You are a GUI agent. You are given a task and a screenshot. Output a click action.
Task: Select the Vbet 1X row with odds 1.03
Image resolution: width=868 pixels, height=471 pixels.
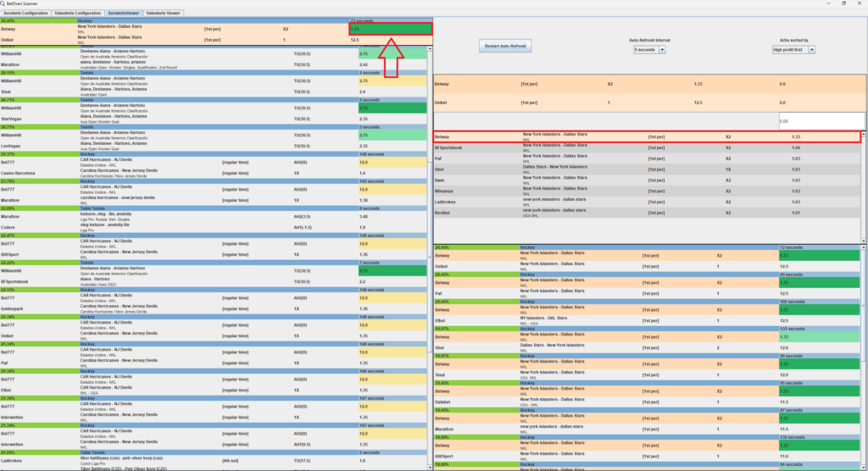click(647, 169)
